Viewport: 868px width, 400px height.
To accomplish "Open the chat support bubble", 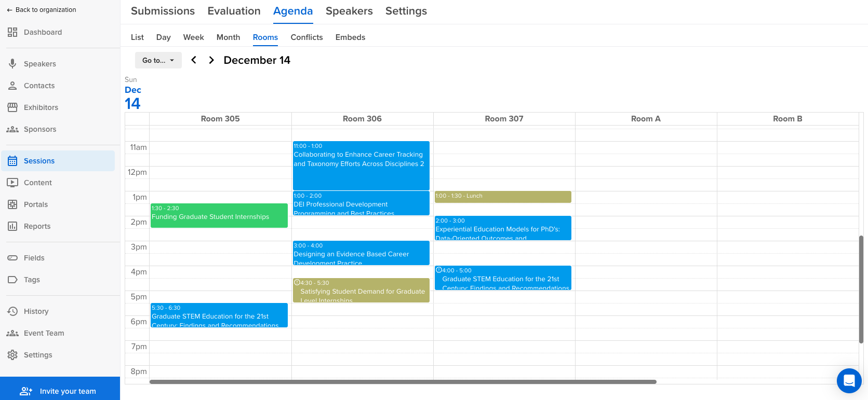I will (849, 381).
